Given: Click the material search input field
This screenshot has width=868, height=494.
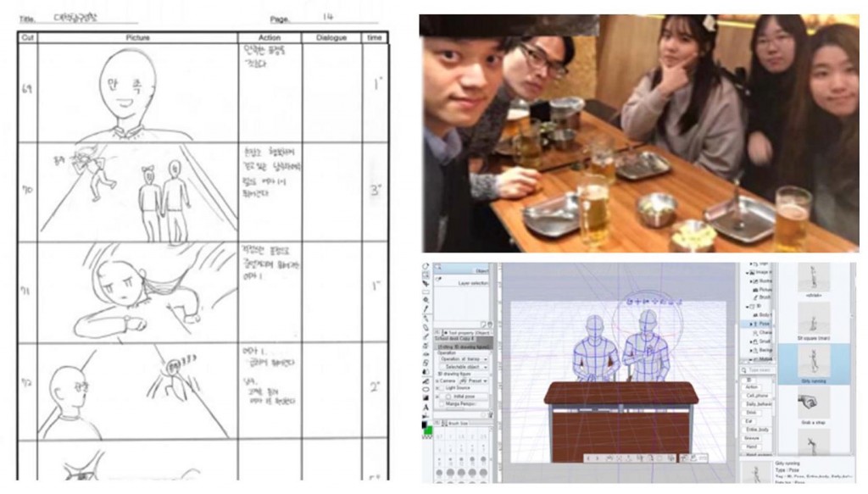Looking at the screenshot, I should [759, 370].
